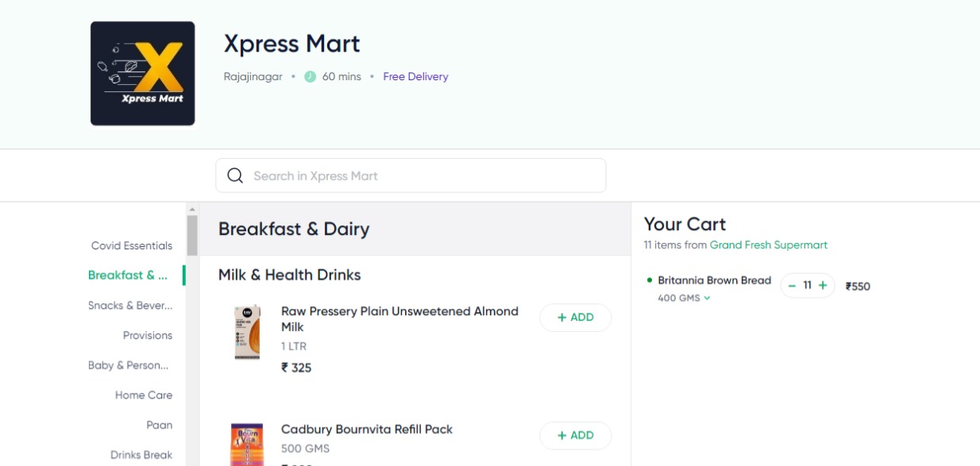
Task: Click the green veg dot beside Britannia Brown Bread
Action: coord(650,280)
